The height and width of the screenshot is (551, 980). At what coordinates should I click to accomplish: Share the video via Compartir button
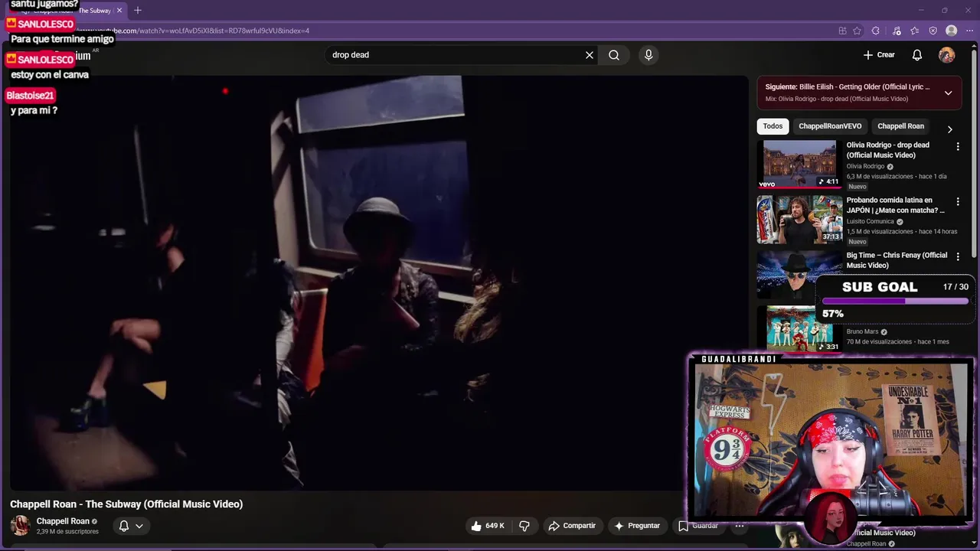(x=572, y=526)
